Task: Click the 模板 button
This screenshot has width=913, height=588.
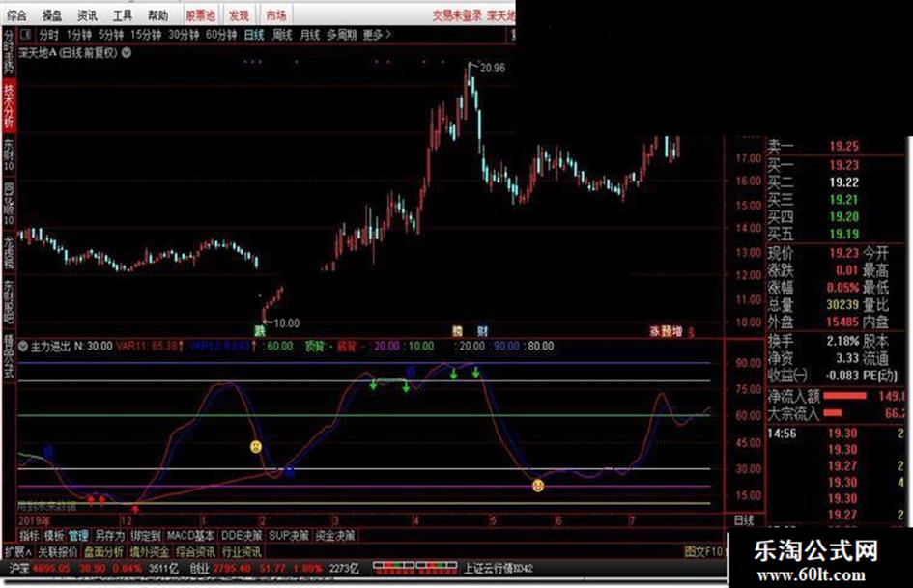Action: click(x=54, y=535)
